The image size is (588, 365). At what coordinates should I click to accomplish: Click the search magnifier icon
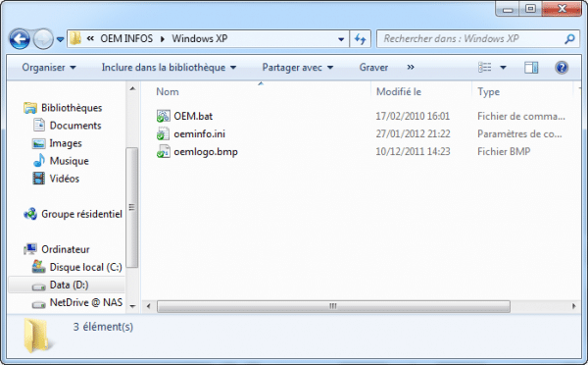pyautogui.click(x=569, y=38)
